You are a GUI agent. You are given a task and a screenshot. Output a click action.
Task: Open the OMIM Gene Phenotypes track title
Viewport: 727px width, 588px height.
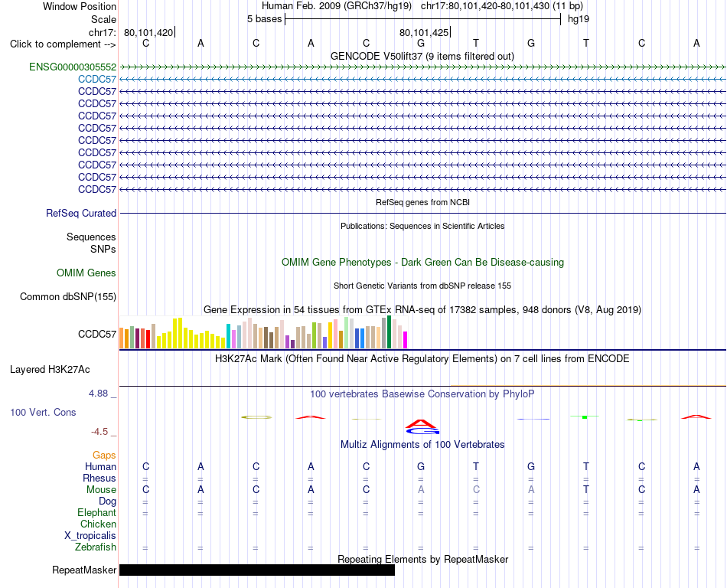pos(422,262)
